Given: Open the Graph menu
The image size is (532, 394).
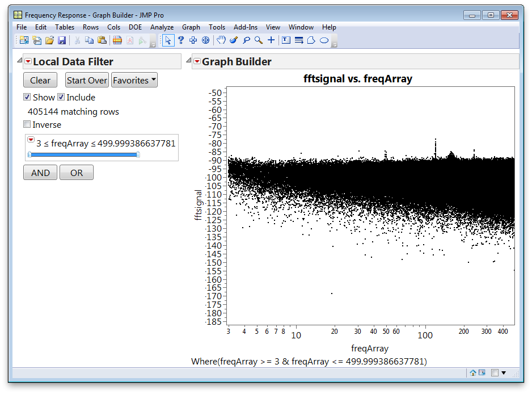Looking at the screenshot, I should click(x=191, y=27).
